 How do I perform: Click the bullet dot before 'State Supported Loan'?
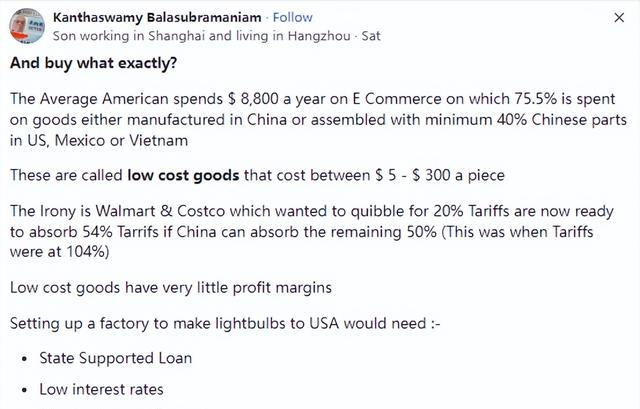point(22,358)
